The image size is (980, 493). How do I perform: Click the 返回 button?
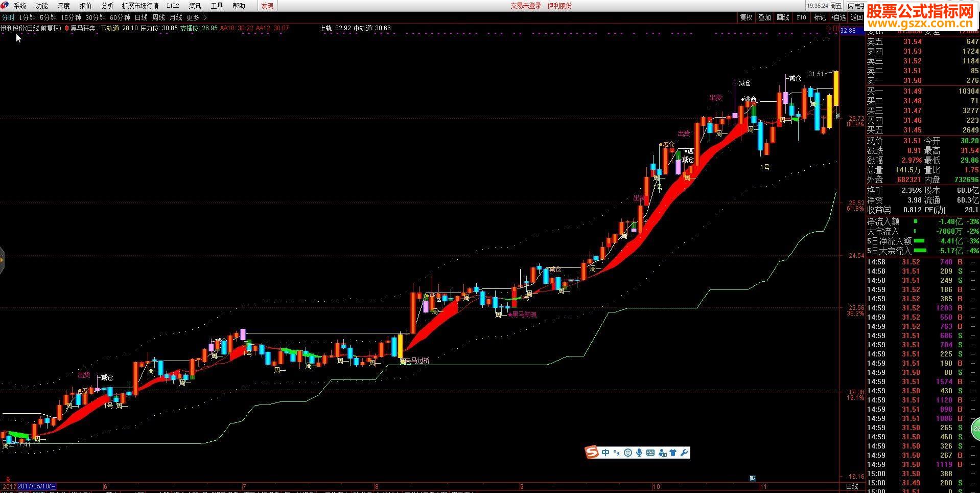pos(857,17)
